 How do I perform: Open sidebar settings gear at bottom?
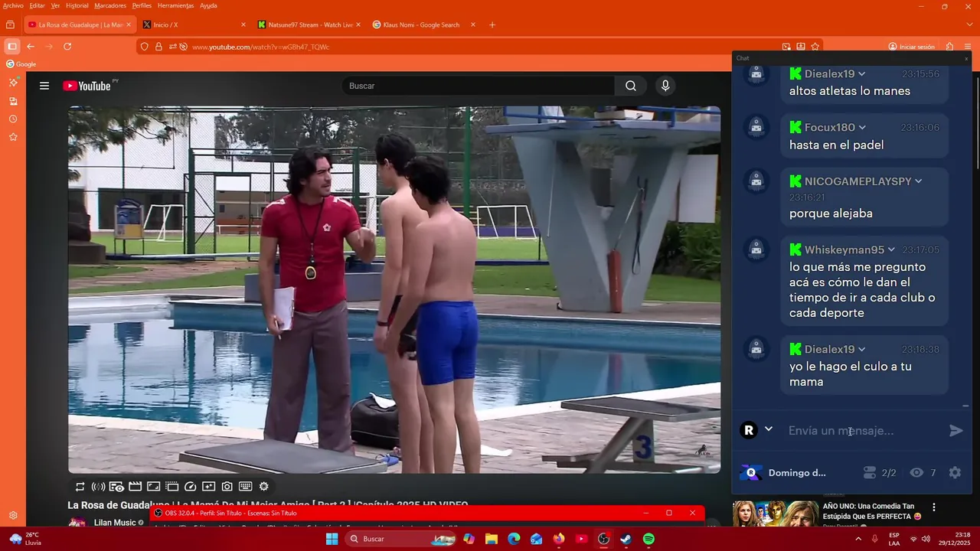[x=13, y=516]
